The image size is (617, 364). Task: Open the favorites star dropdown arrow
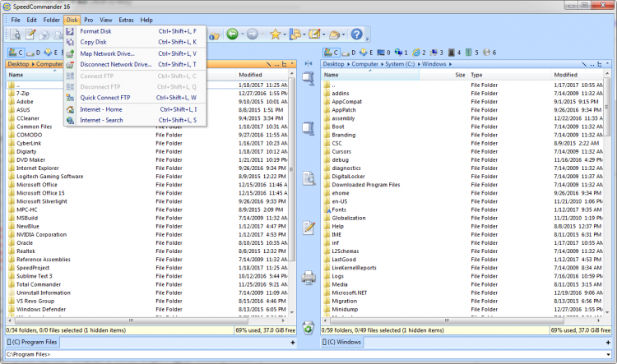pyautogui.click(x=285, y=35)
